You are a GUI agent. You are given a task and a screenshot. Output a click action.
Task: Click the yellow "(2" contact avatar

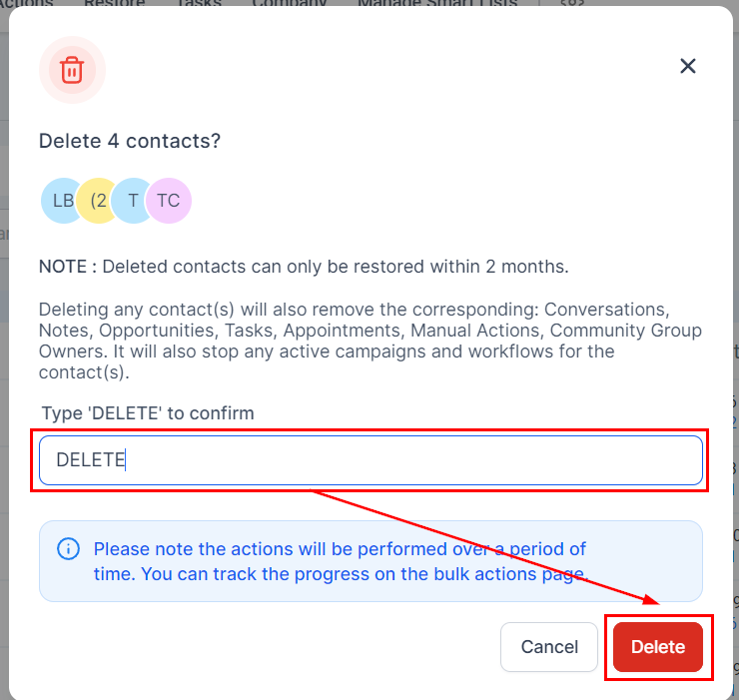[99, 201]
